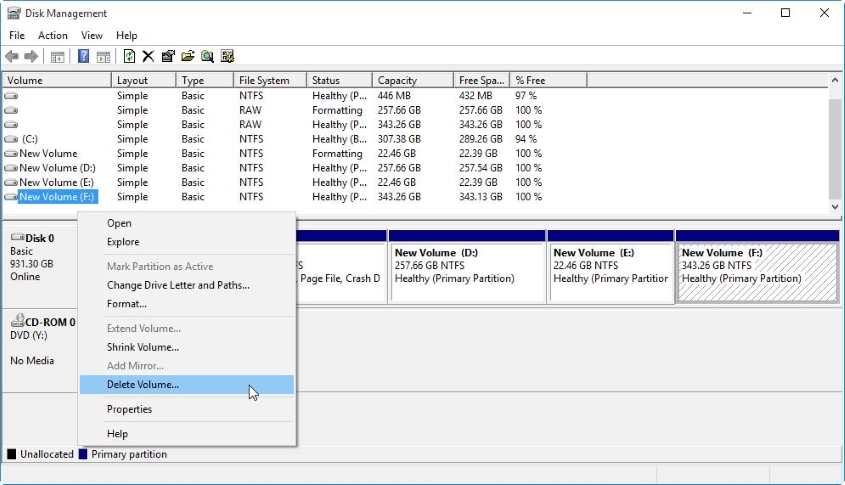Click the volume list scroll down arrow
Image resolution: width=845 pixels, height=485 pixels.
pyautogui.click(x=835, y=207)
